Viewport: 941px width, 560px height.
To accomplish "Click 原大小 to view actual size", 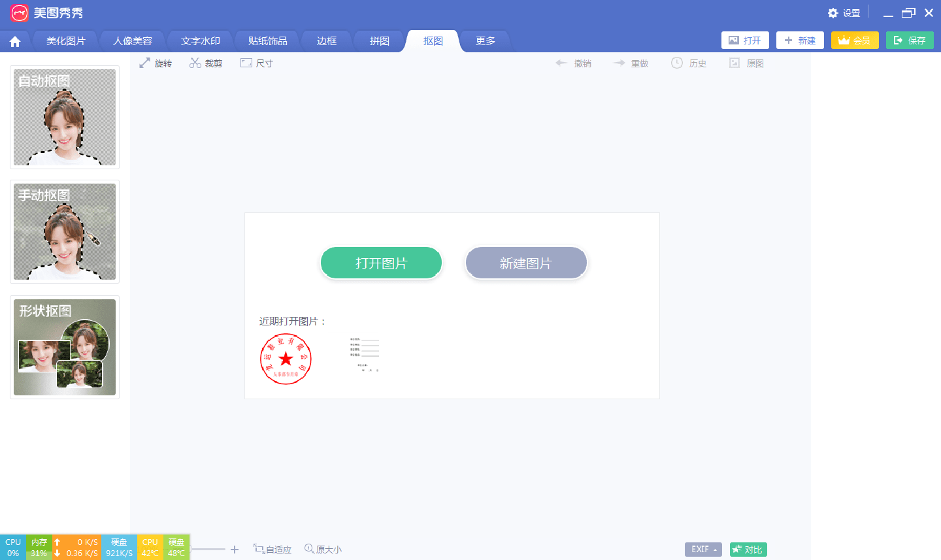I will [x=323, y=549].
